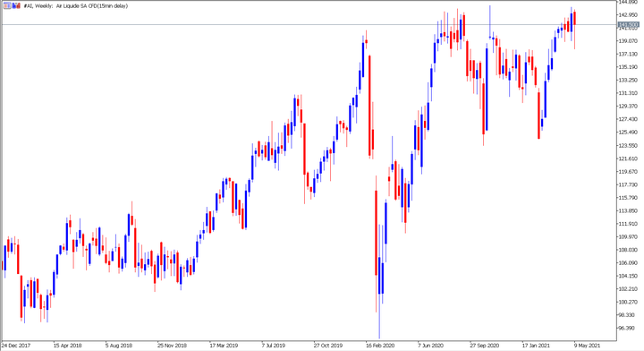
Task: Click the 7 Jul 2019 date label
Action: (274, 346)
